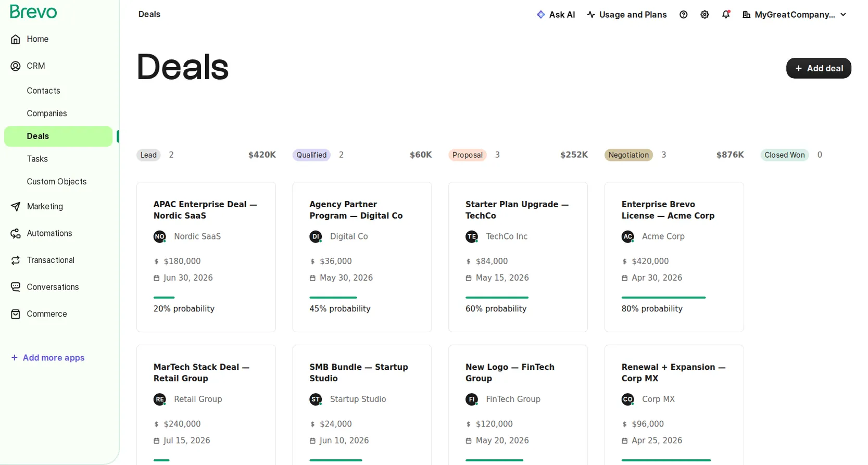Image resolution: width=868 pixels, height=465 pixels.
Task: Open the settings gear icon
Action: click(705, 15)
